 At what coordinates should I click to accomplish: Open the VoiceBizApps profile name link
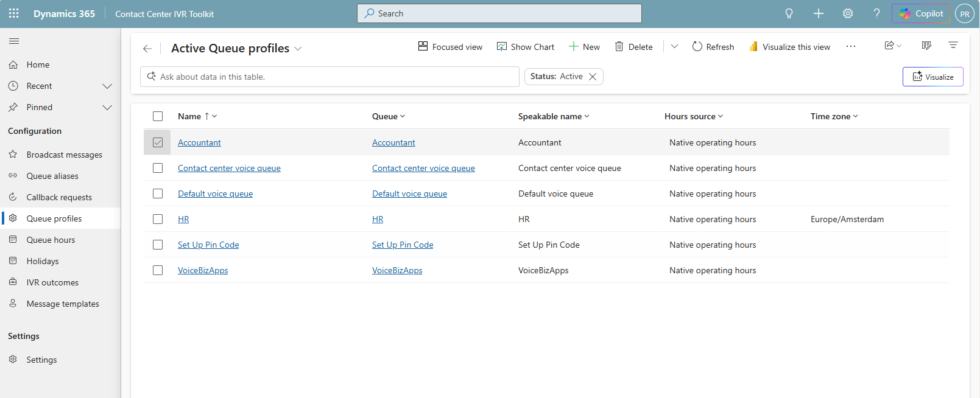click(x=203, y=270)
